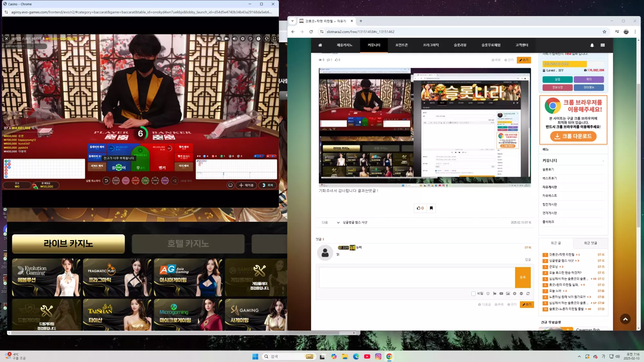Open the Asia Gaming casino tile
644x362 pixels.
[x=188, y=277]
